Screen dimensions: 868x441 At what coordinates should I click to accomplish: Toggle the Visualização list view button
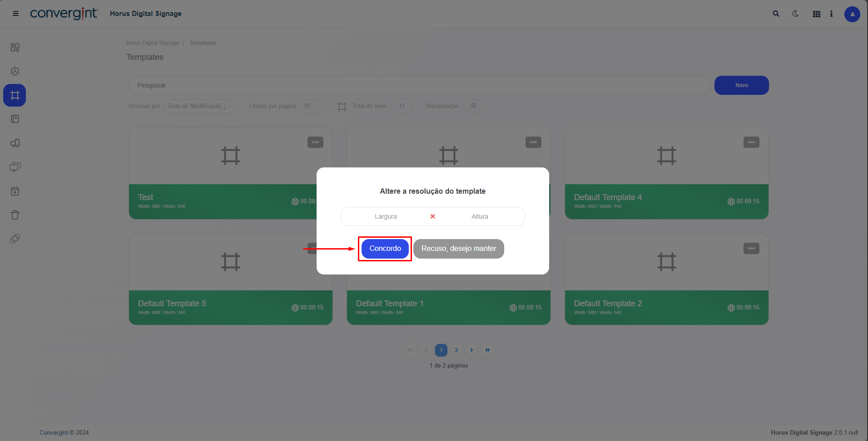[x=473, y=106]
